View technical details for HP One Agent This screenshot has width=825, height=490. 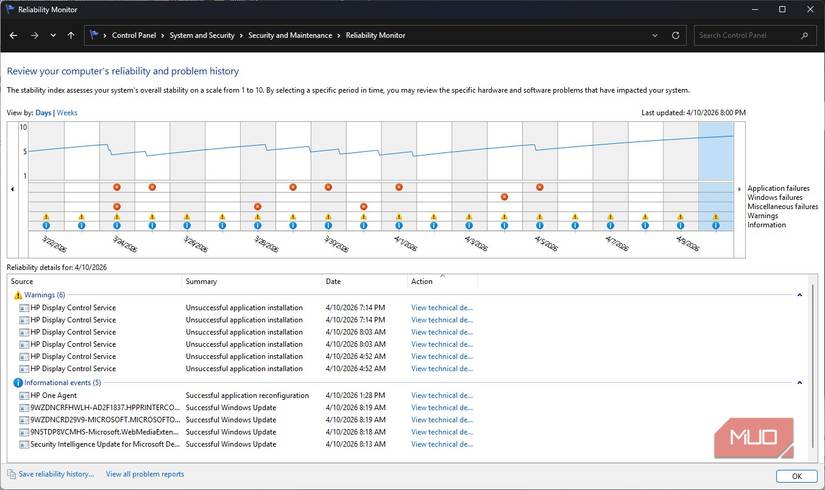click(442, 396)
